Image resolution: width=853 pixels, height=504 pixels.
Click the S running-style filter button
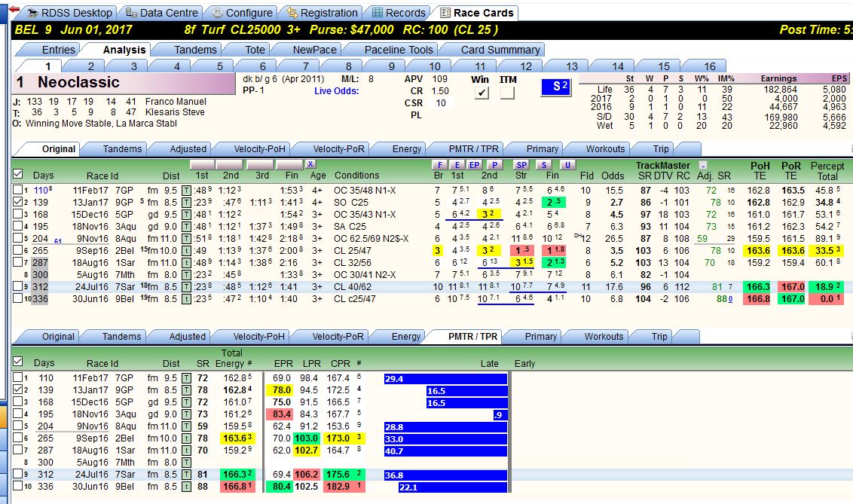coord(543,165)
